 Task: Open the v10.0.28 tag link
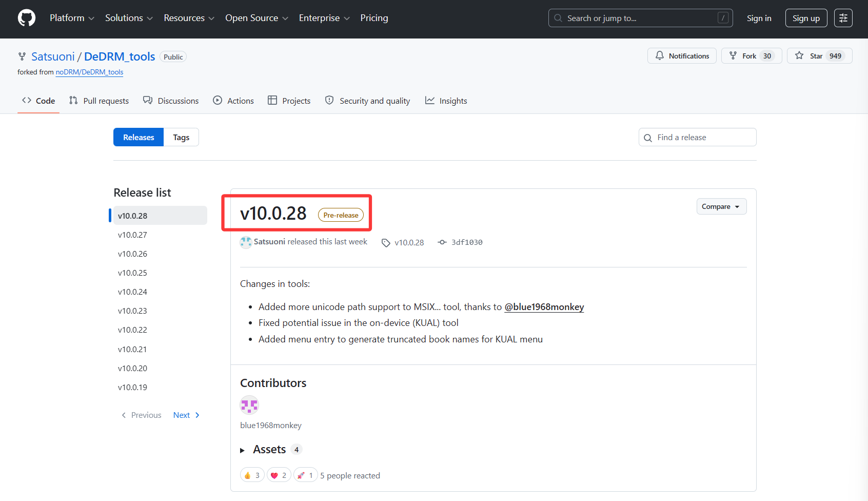[409, 242]
